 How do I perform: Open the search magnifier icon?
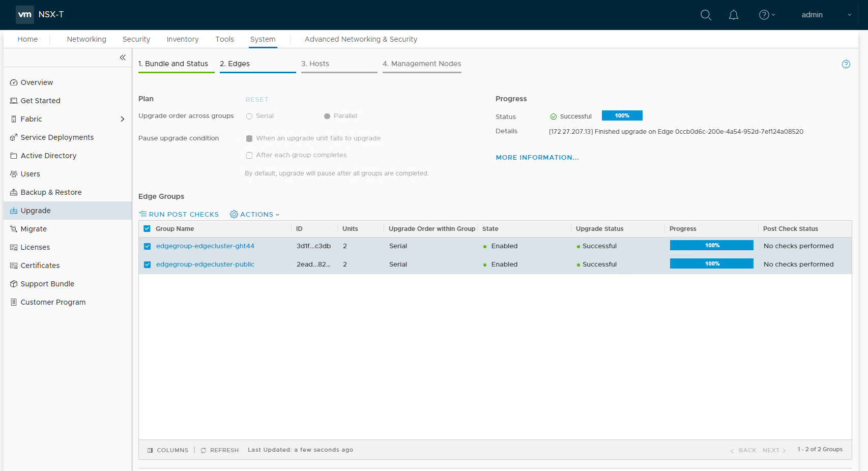click(706, 15)
